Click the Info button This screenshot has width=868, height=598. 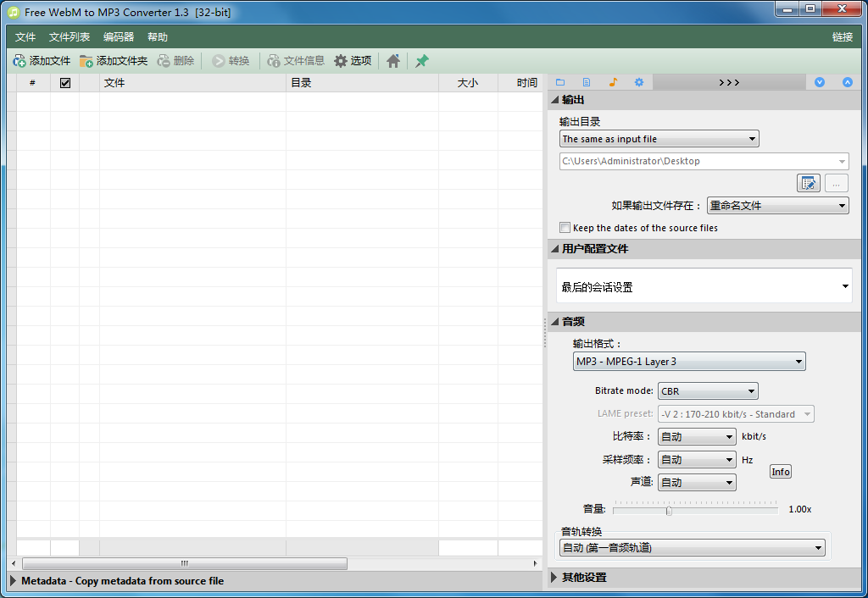pyautogui.click(x=781, y=472)
